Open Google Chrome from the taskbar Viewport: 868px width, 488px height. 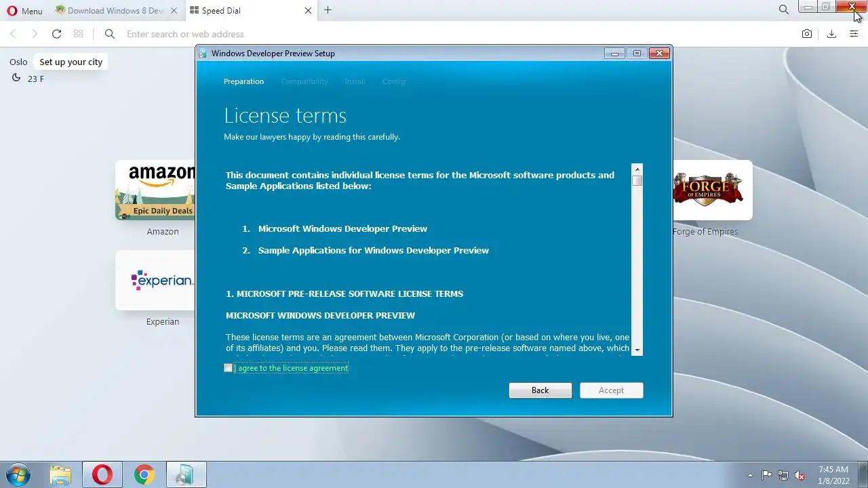coord(144,475)
